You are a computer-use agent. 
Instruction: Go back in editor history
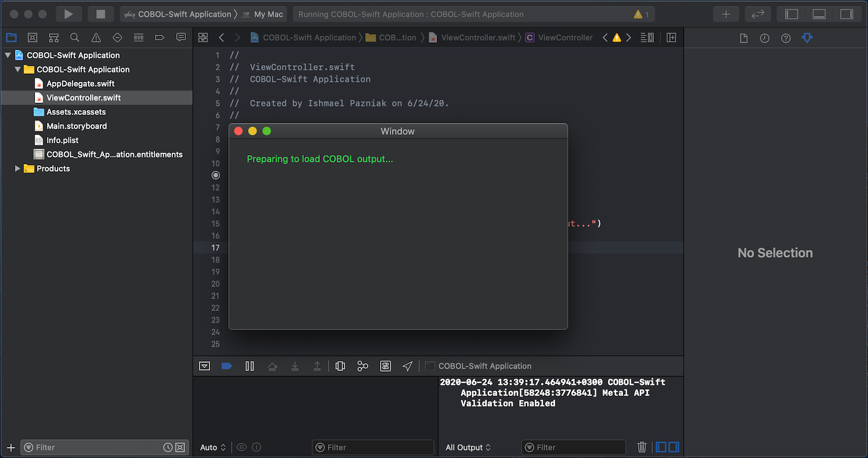point(221,38)
